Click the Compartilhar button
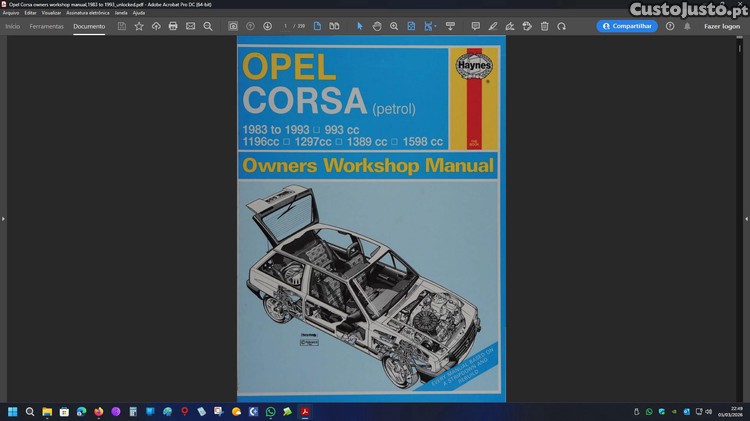The height and width of the screenshot is (421, 750). (627, 26)
